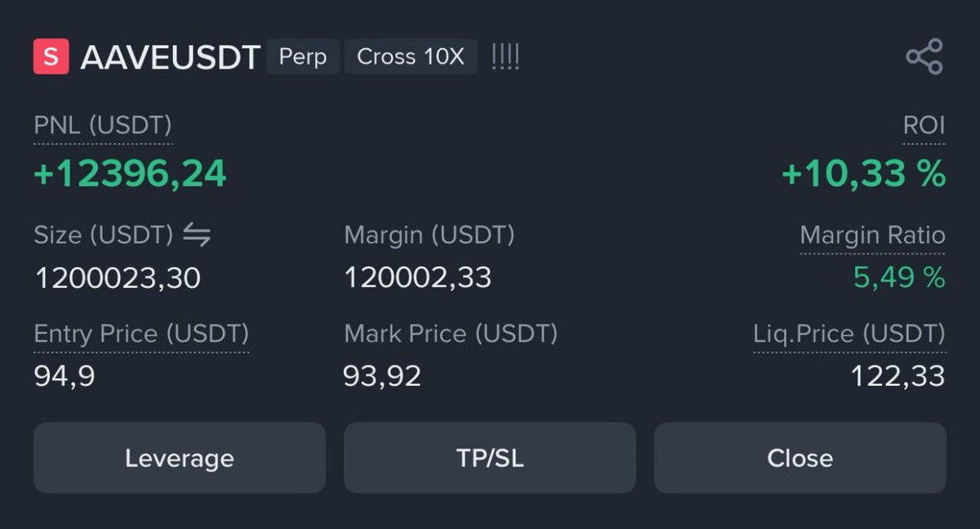Click the Cross 10X margin tag
980x529 pixels.
tap(411, 57)
